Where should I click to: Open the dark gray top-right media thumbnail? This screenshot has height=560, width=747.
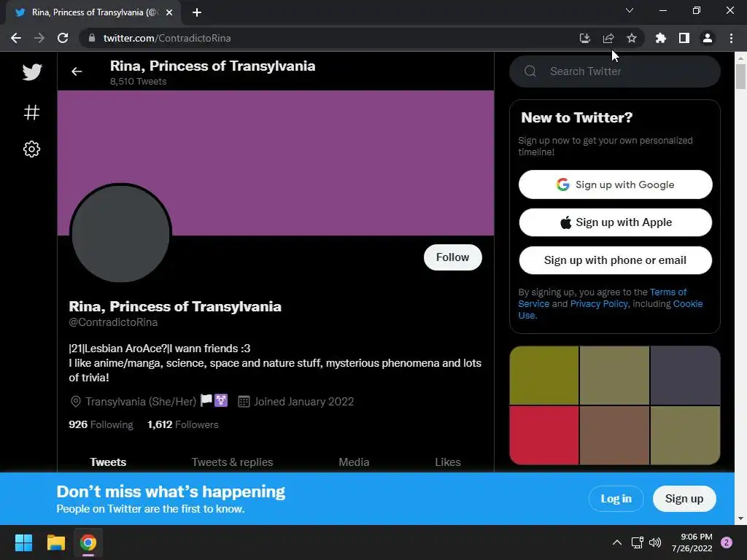(685, 376)
